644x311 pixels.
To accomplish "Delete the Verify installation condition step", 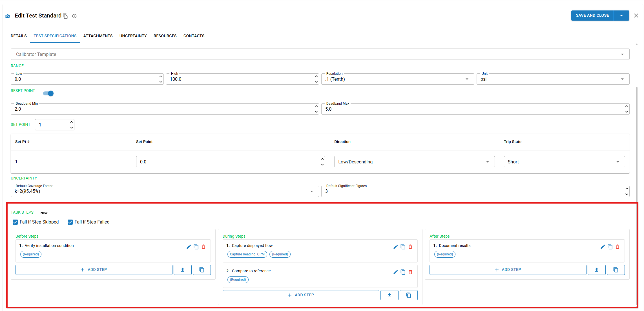I will point(203,247).
